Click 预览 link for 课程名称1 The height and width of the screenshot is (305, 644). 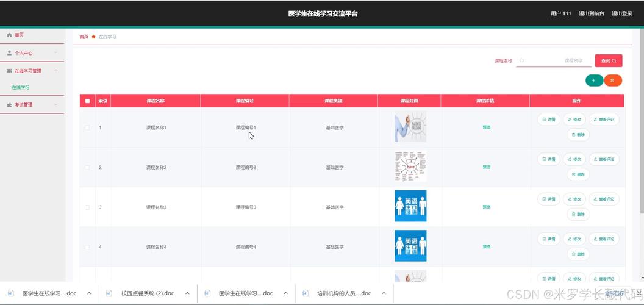coord(486,127)
